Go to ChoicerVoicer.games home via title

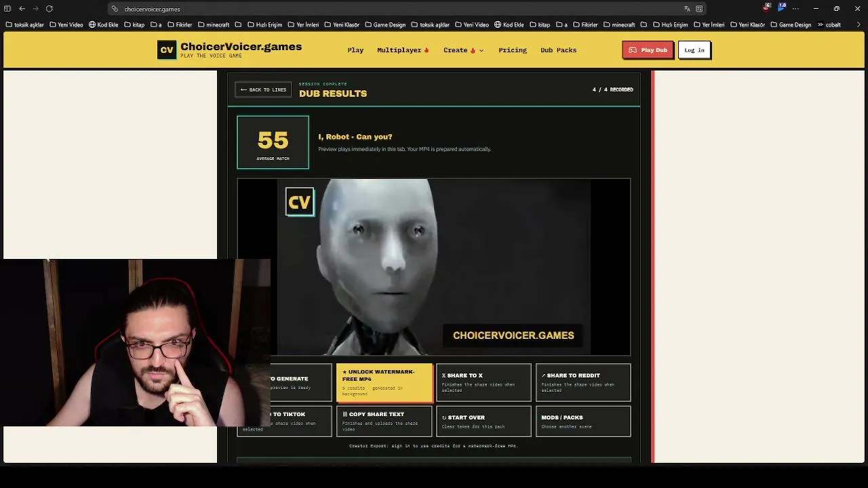tap(241, 47)
